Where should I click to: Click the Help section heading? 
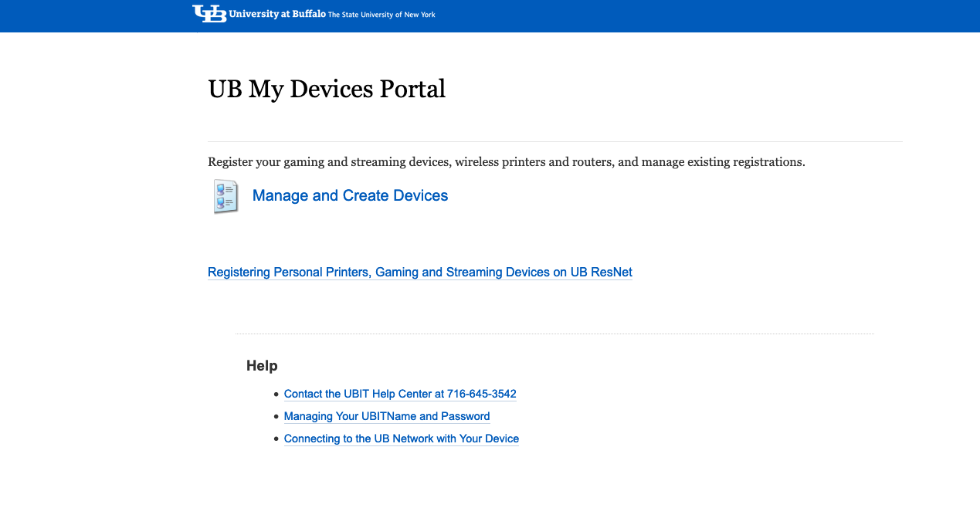(262, 366)
